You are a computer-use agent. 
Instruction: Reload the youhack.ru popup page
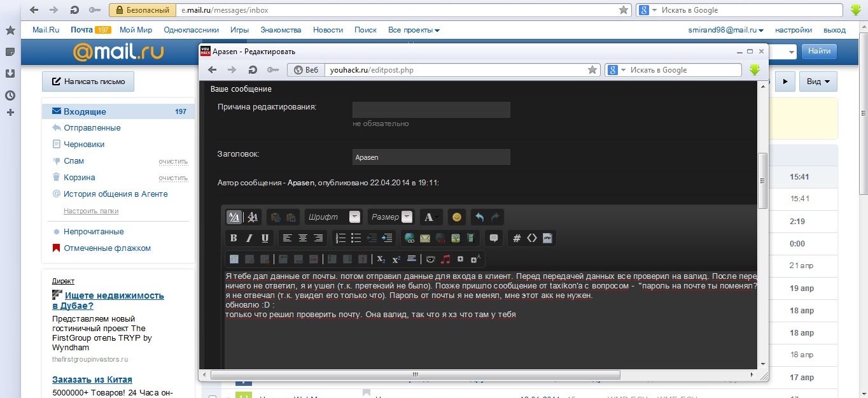coord(253,70)
